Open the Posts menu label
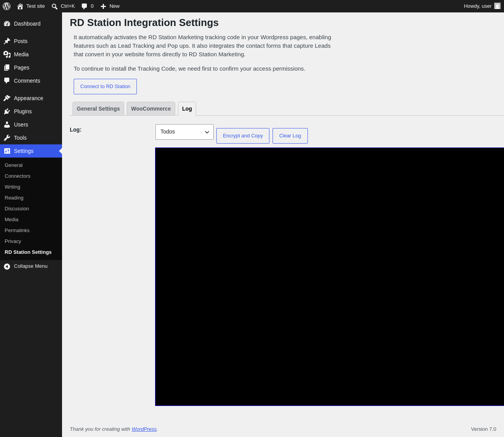 click(21, 41)
